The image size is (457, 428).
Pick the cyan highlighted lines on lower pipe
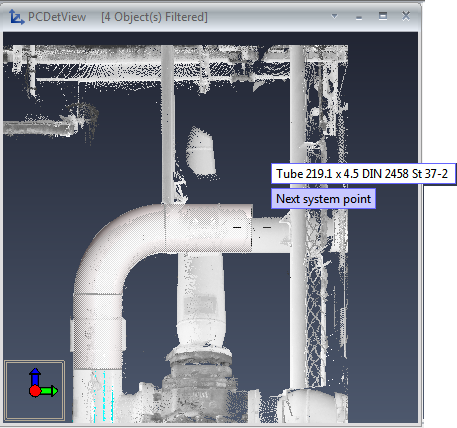(103, 395)
